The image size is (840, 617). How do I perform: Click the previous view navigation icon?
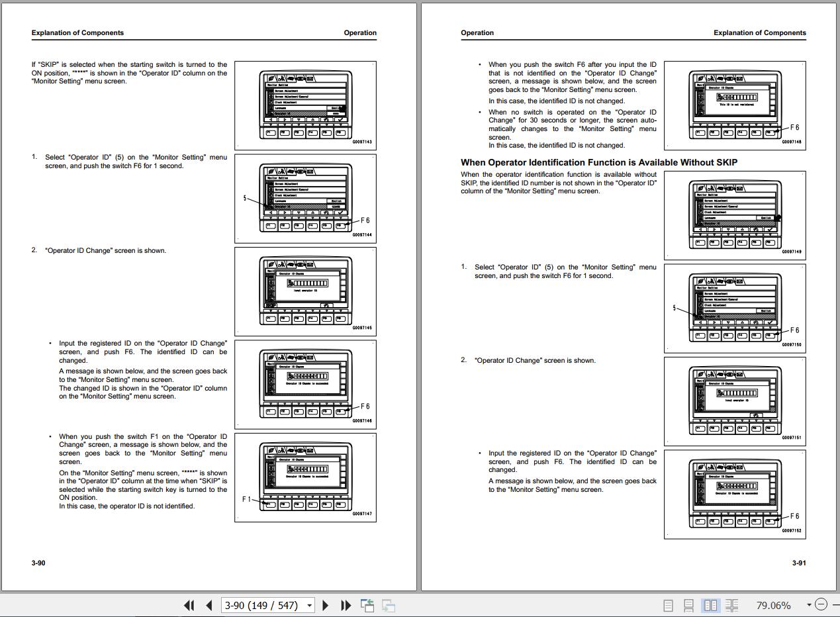click(367, 605)
